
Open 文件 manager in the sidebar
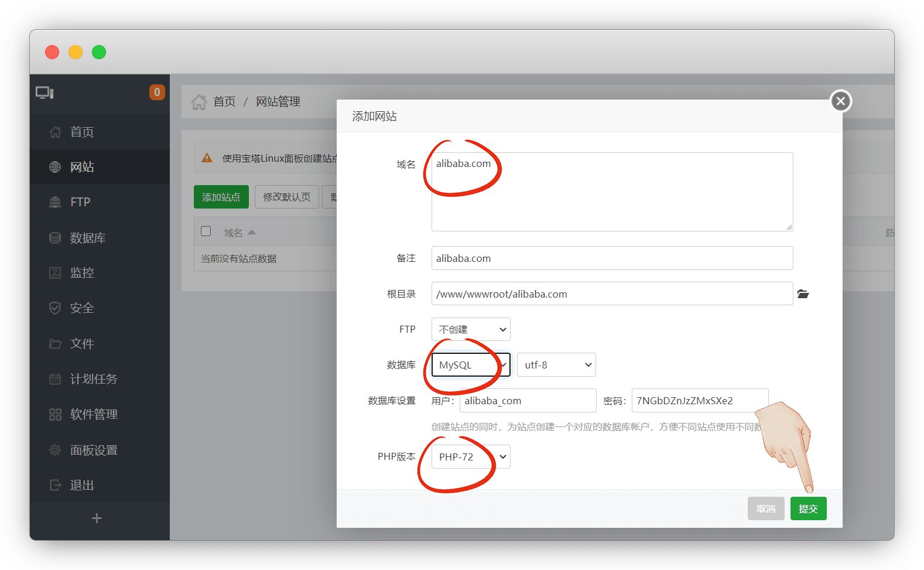(82, 344)
